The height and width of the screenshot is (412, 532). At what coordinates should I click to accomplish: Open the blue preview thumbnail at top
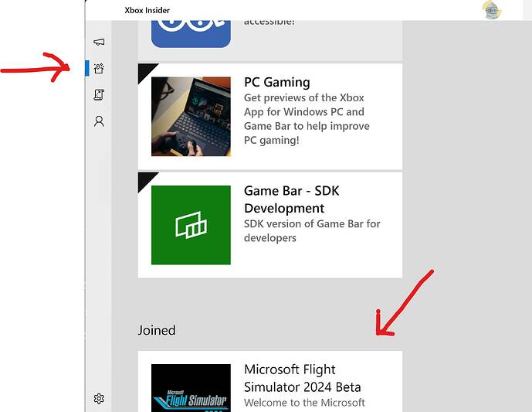coord(191,34)
